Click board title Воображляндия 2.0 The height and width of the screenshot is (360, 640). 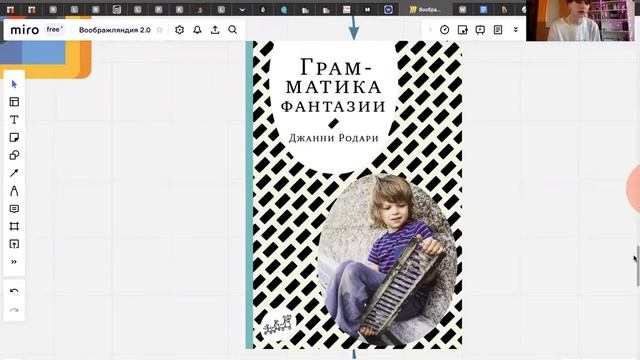pyautogui.click(x=115, y=30)
